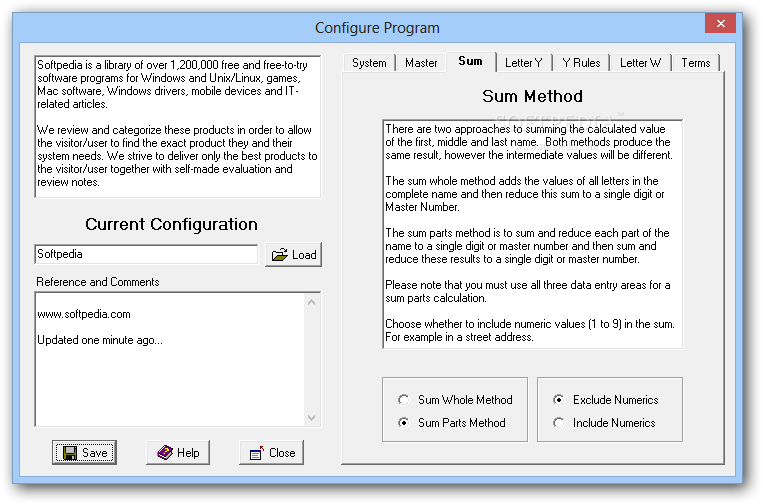Switch to the Letter W tab
This screenshot has width=763, height=504.
point(640,63)
